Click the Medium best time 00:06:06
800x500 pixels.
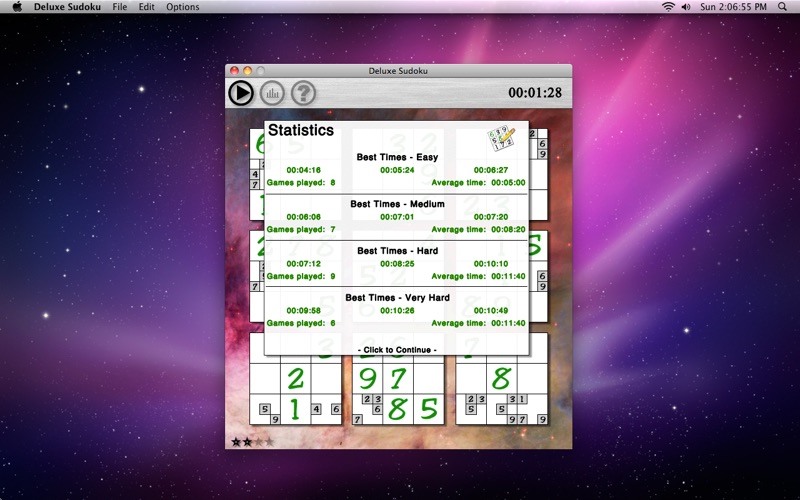304,217
